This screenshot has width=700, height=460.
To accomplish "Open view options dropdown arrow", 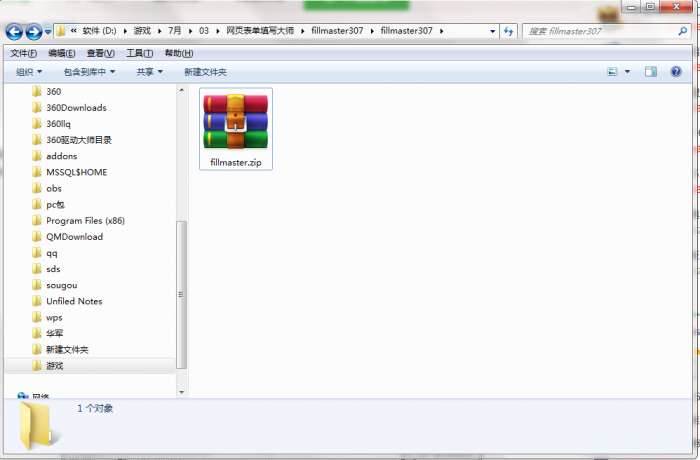I will pyautogui.click(x=627, y=72).
